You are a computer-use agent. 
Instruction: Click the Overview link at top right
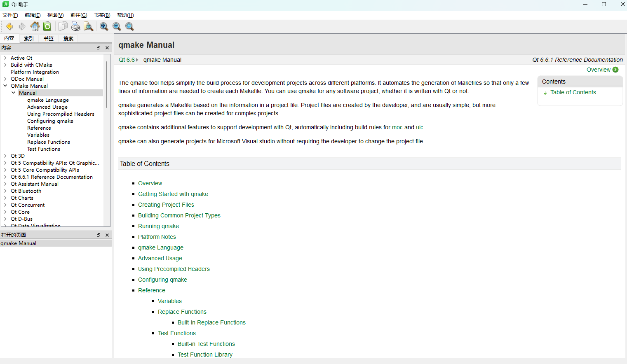point(598,70)
